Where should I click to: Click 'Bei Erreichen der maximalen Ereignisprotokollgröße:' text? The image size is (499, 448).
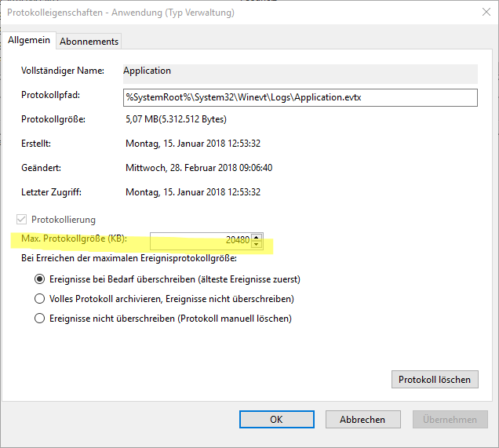[129, 258]
